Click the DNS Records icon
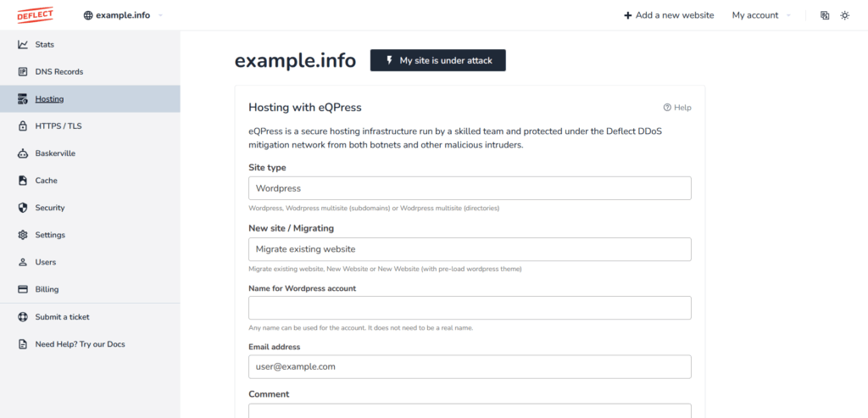The height and width of the screenshot is (418, 868). (x=23, y=71)
